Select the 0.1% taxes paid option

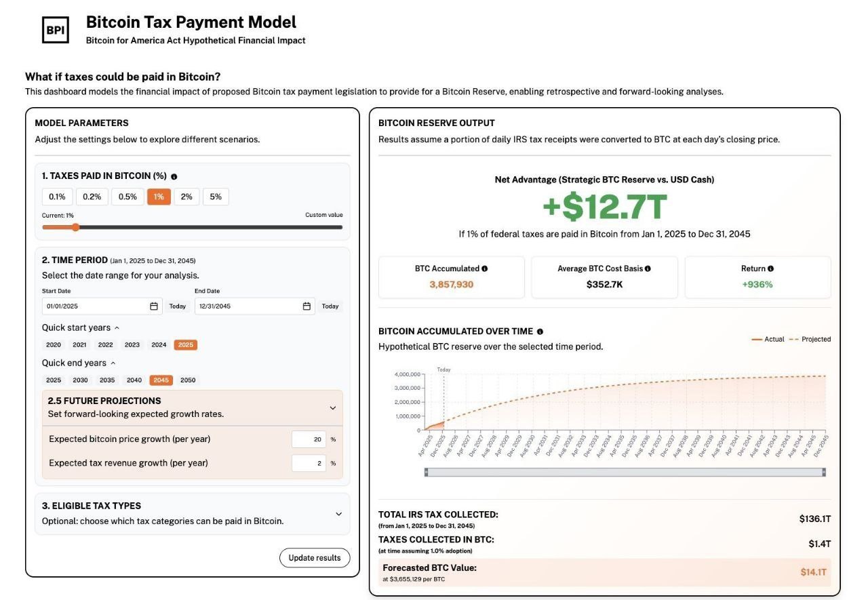[x=57, y=197]
